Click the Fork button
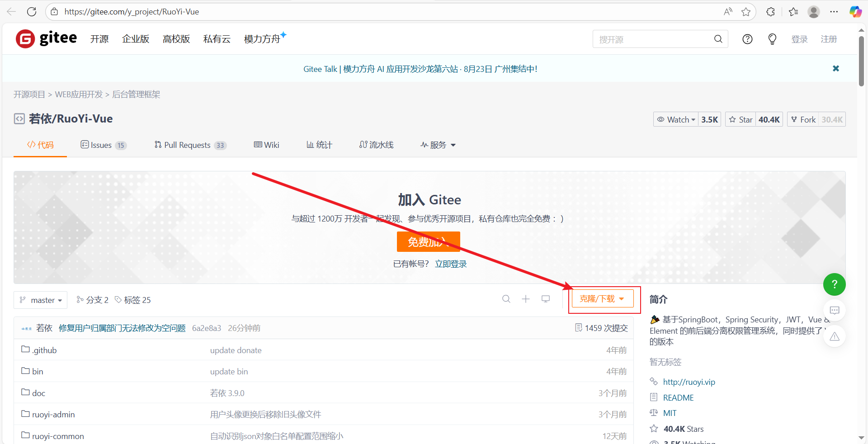Screen dimensions: 868x444 click(803, 119)
